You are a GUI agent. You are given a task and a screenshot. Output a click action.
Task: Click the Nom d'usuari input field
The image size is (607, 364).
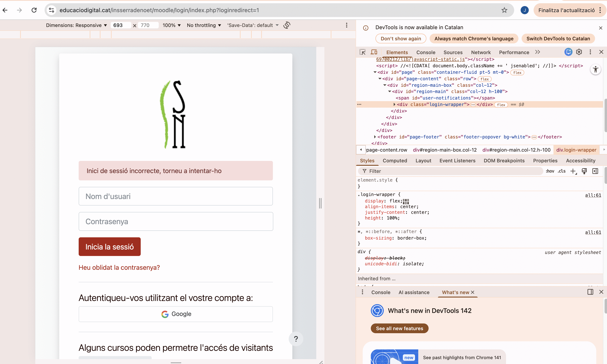tap(175, 196)
